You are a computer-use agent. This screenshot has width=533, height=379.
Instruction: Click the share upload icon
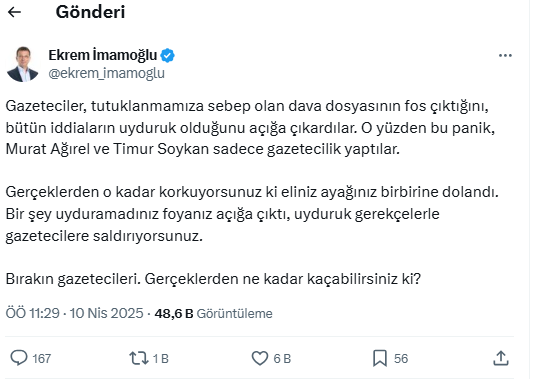tap(501, 358)
